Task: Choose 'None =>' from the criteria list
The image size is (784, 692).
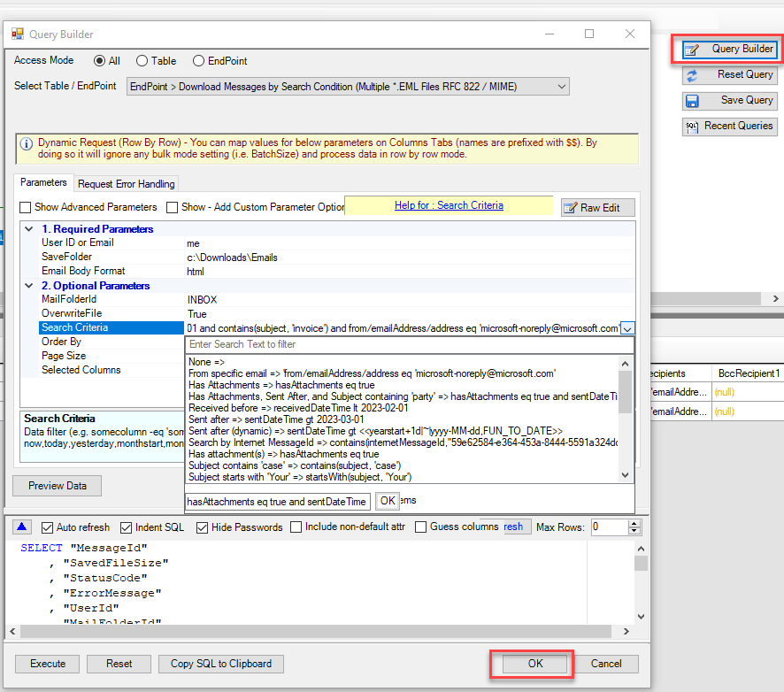Action: tap(206, 362)
